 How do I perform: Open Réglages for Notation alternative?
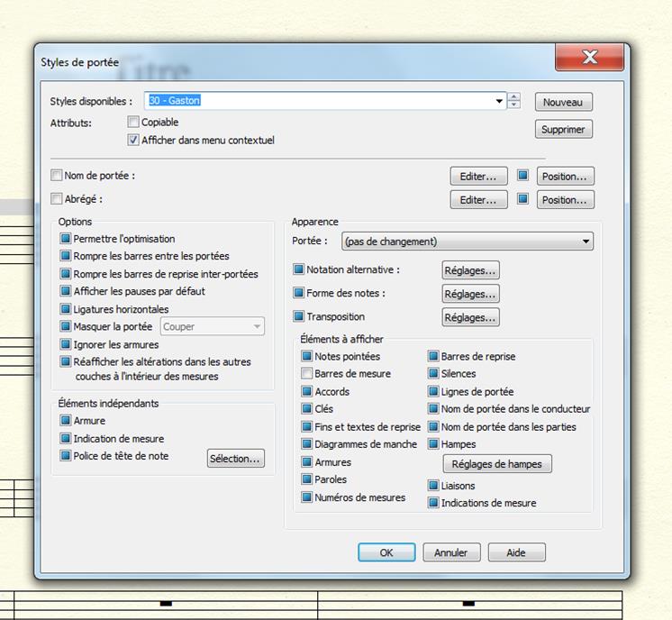470,270
